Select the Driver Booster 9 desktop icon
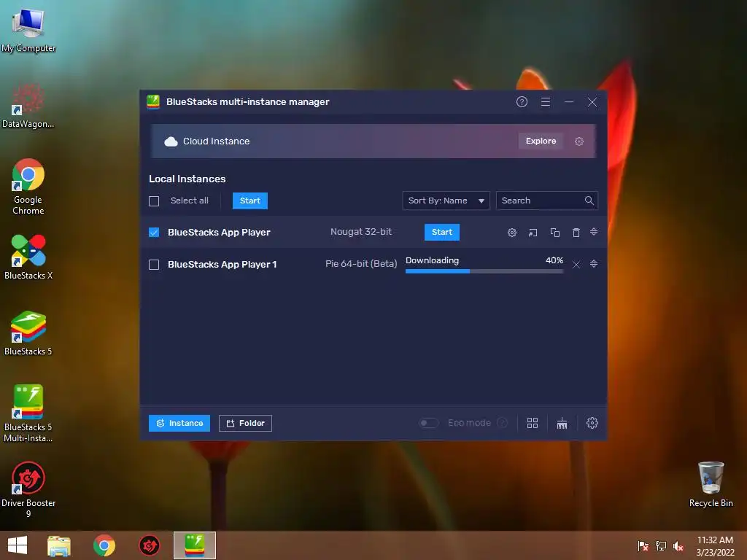 point(28,489)
